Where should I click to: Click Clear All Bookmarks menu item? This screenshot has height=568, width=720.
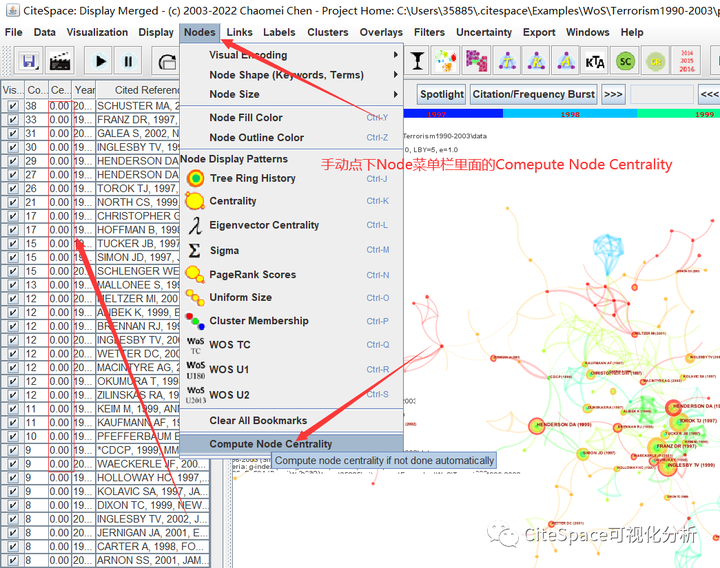[292, 421]
